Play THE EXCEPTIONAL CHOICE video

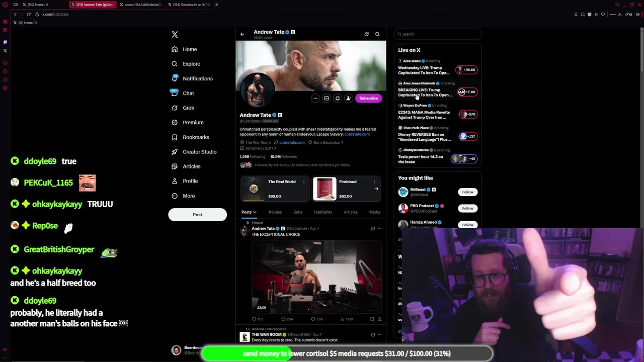click(316, 277)
